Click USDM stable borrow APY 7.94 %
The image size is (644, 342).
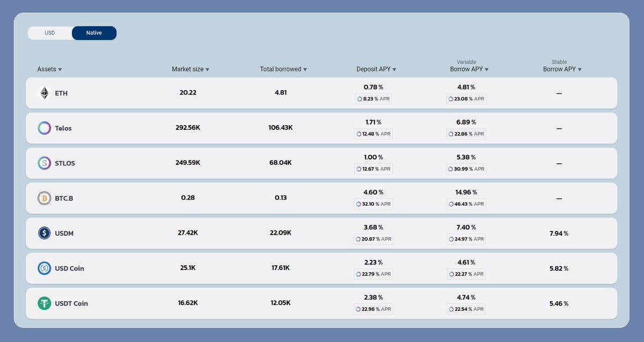[559, 234]
